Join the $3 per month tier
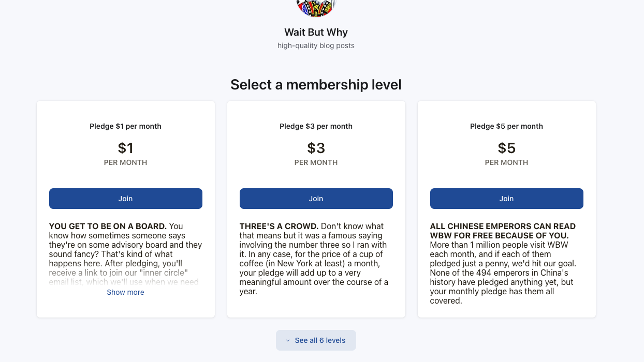This screenshot has width=644, height=362. [x=316, y=198]
